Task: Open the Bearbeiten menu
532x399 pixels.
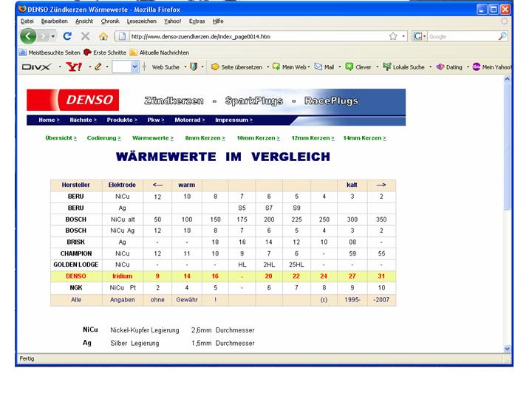Action: pyautogui.click(x=54, y=21)
